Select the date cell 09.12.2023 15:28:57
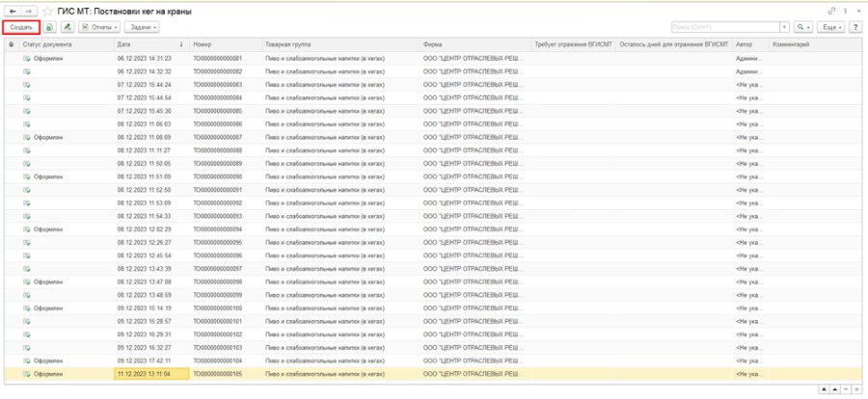The width and height of the screenshot is (868, 399). click(145, 321)
